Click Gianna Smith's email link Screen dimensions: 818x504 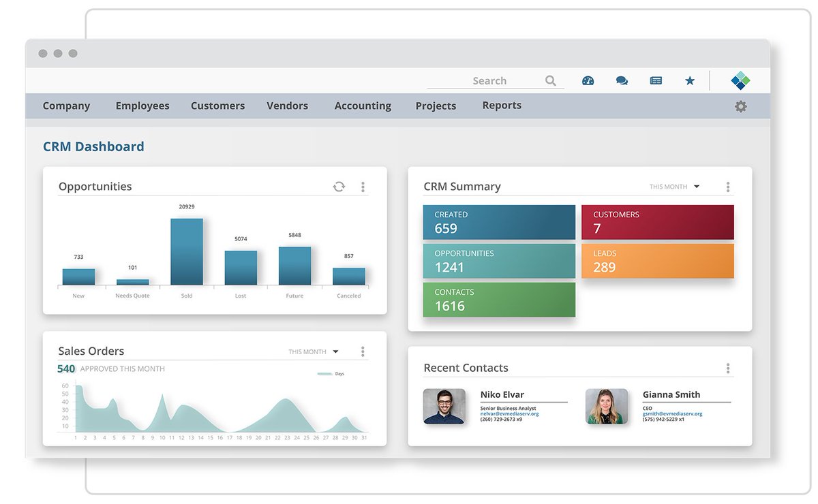(672, 413)
